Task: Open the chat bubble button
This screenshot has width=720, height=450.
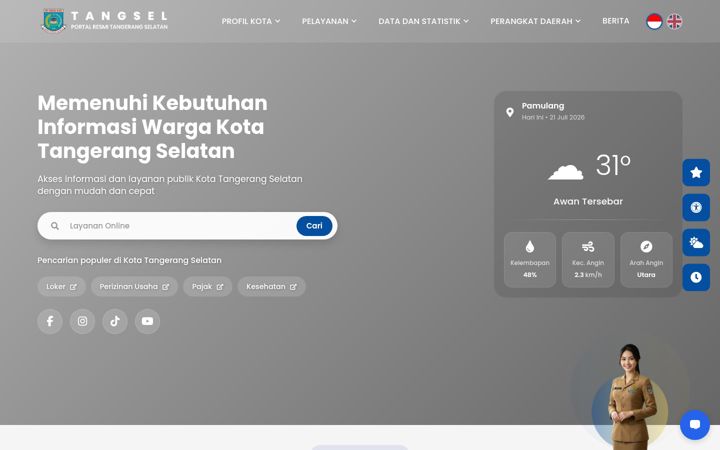Action: pyautogui.click(x=695, y=425)
